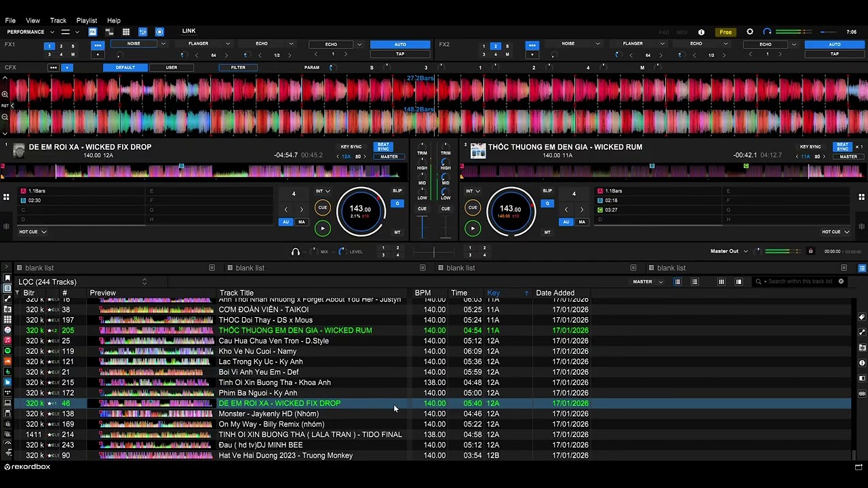Screen dimensions: 868x488
Task: Toggle the mixer panel icon
Action: pos(142,32)
